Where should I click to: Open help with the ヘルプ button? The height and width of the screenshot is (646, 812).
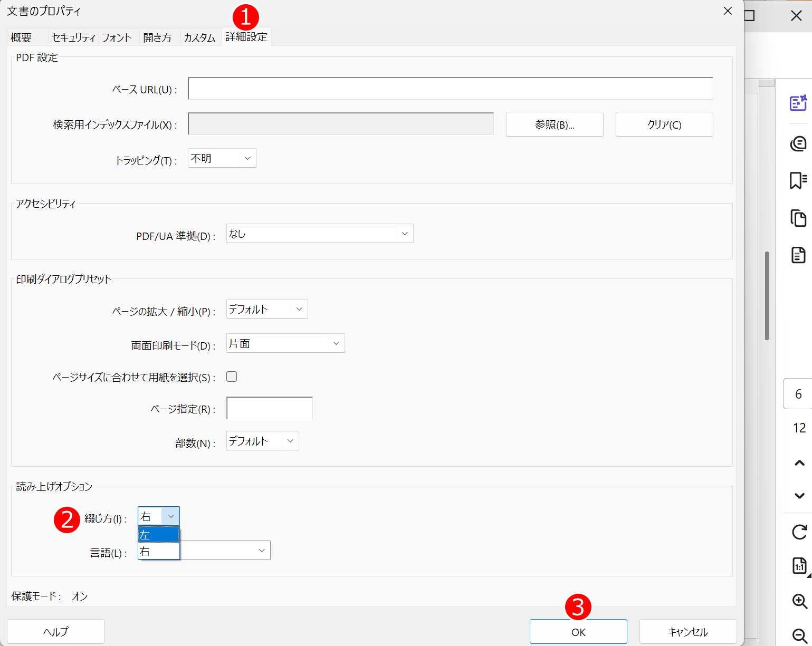click(x=55, y=632)
